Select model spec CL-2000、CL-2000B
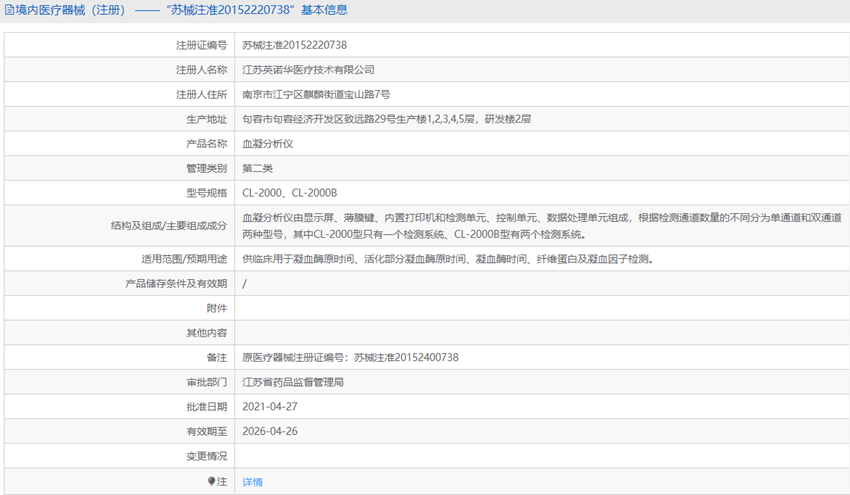Screen dimensions: 850x495 289,193
